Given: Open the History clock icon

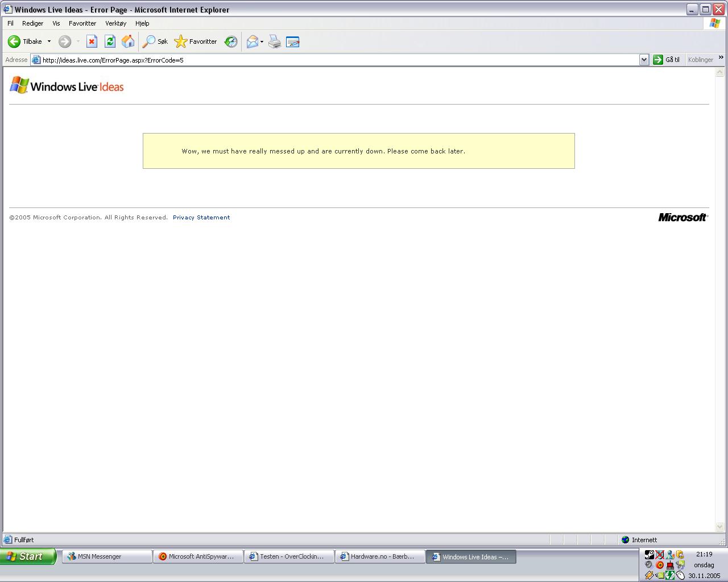Looking at the screenshot, I should pyautogui.click(x=230, y=41).
